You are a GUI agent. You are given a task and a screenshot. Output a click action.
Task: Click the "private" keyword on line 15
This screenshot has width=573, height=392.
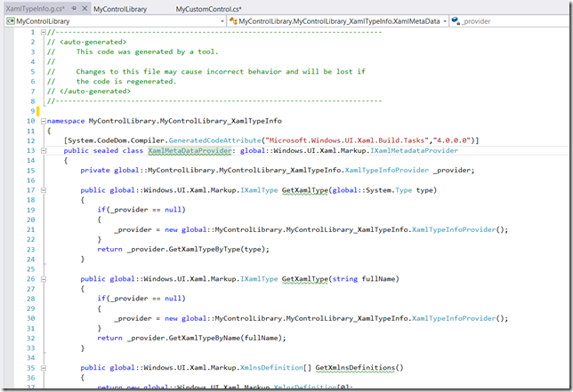(95, 170)
